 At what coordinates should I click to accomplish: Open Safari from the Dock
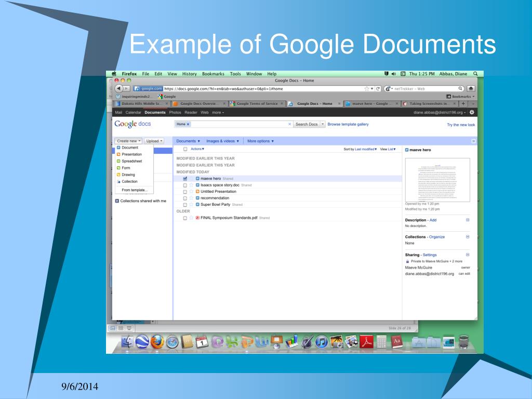pyautogui.click(x=172, y=342)
